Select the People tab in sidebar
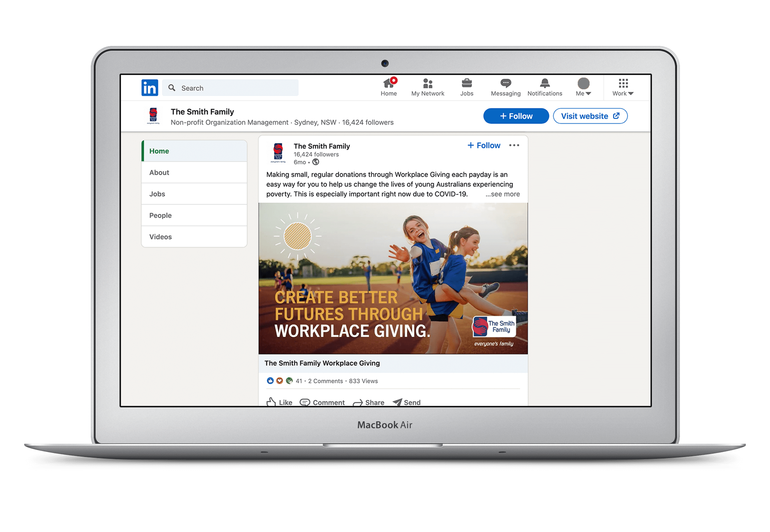The height and width of the screenshot is (532, 770). coord(194,215)
